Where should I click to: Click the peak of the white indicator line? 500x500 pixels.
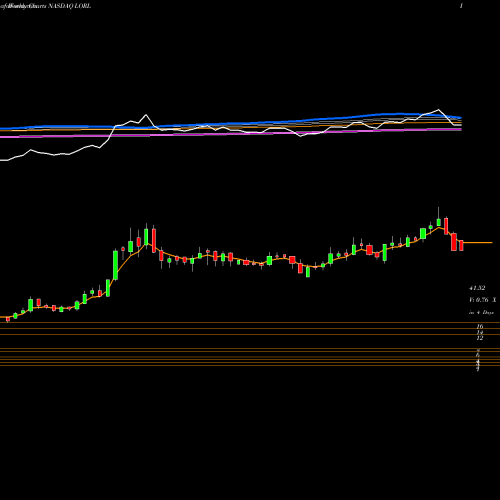coord(438,110)
